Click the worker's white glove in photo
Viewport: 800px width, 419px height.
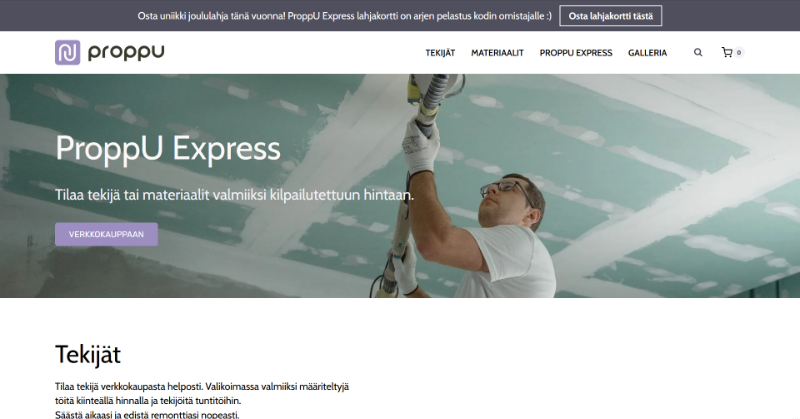421,146
